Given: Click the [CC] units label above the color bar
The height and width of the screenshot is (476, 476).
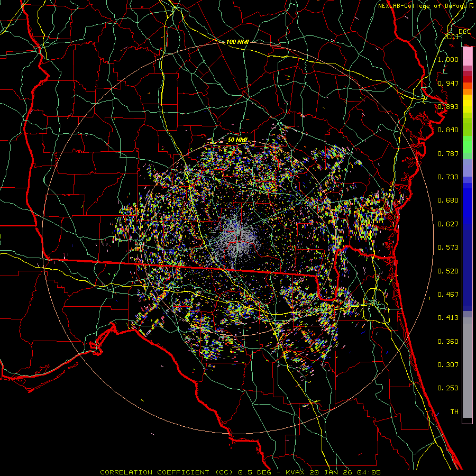Looking at the screenshot, I should tap(452, 36).
